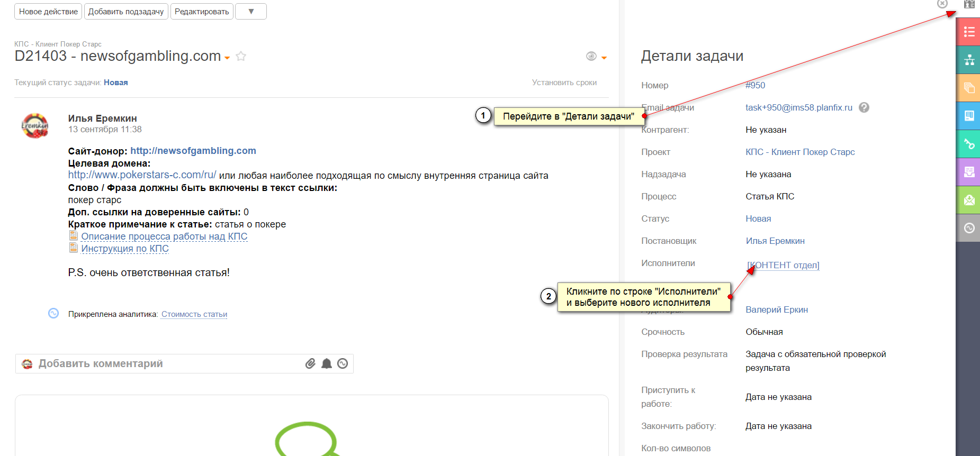Star the task D21403 as favorite
980x456 pixels.
tap(241, 56)
